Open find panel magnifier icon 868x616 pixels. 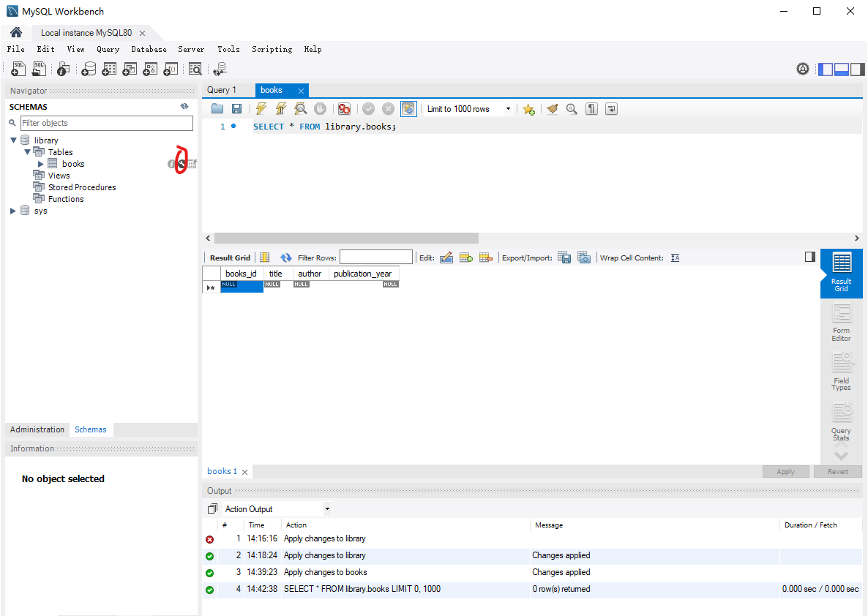[572, 109]
